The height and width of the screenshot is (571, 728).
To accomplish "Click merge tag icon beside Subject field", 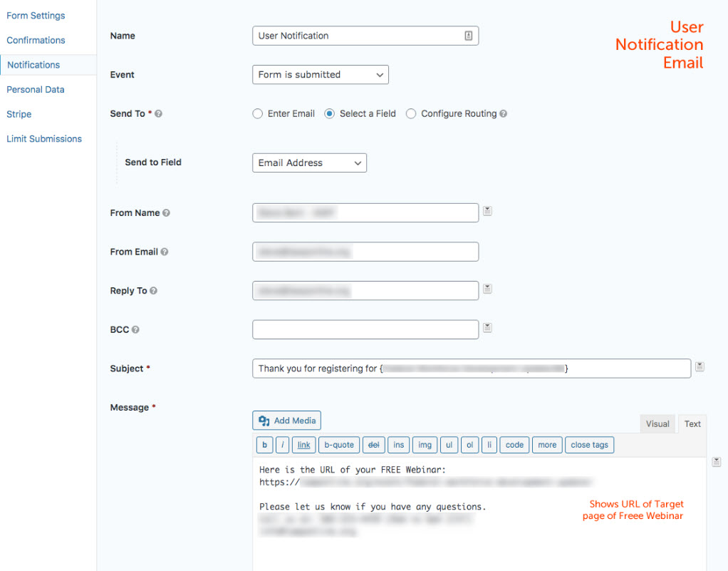I will [700, 366].
